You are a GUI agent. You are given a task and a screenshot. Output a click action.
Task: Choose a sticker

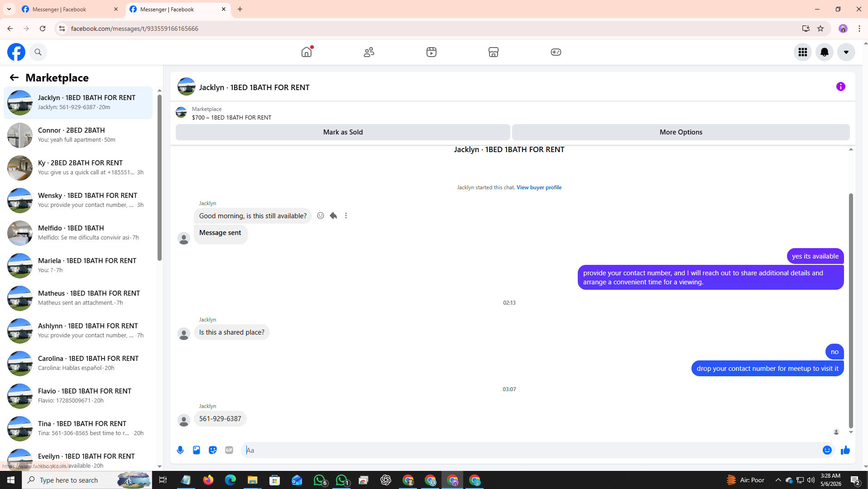click(x=213, y=450)
